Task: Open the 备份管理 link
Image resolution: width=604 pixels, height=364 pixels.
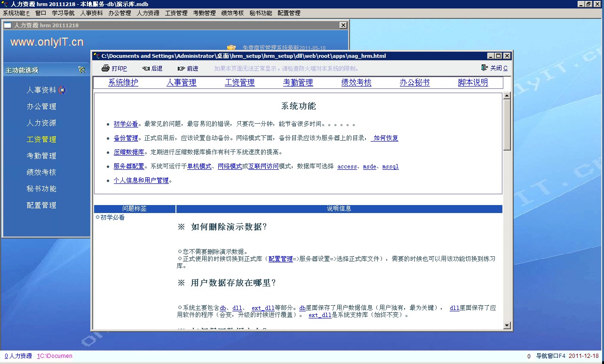Action: coord(126,138)
